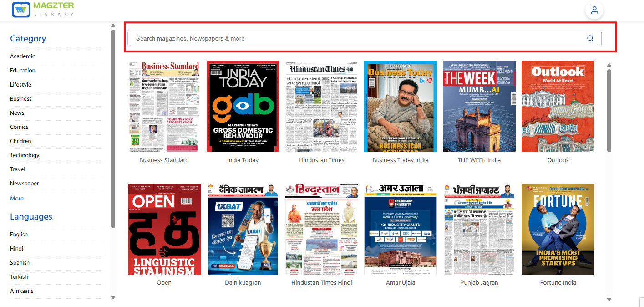The image size is (644, 307).
Task: Open the Outlook magazine cover
Action: tap(558, 107)
